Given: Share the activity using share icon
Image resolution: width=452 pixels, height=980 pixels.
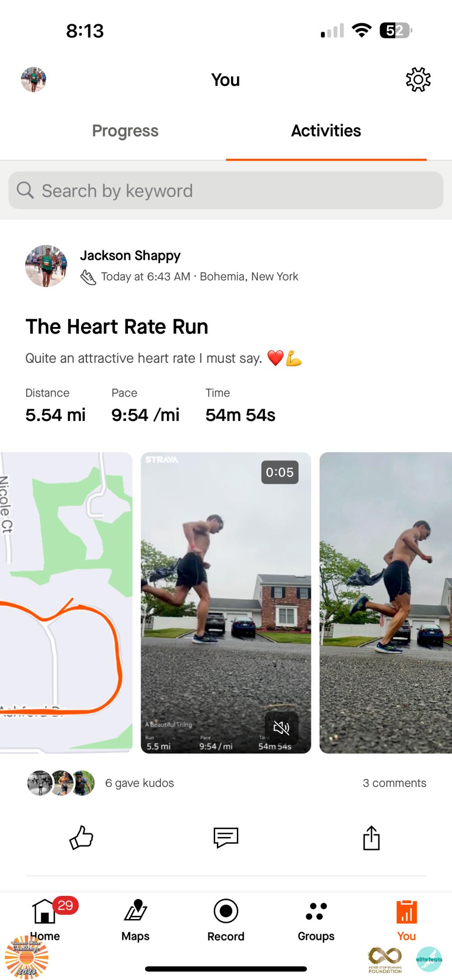Looking at the screenshot, I should pos(371,838).
